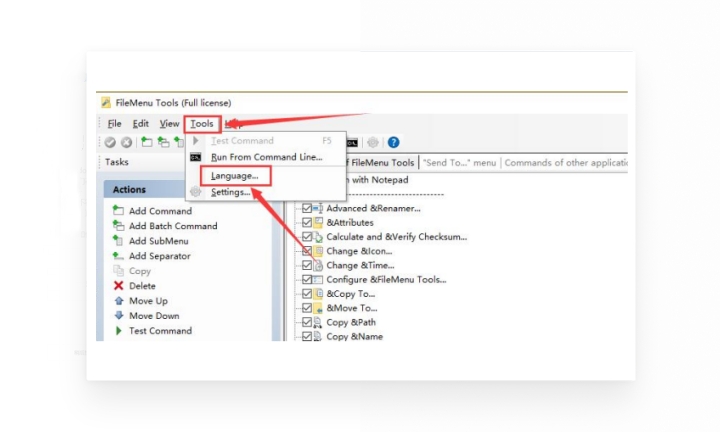
Task: Uncheck the Copy Path checkbox
Action: coord(307,322)
